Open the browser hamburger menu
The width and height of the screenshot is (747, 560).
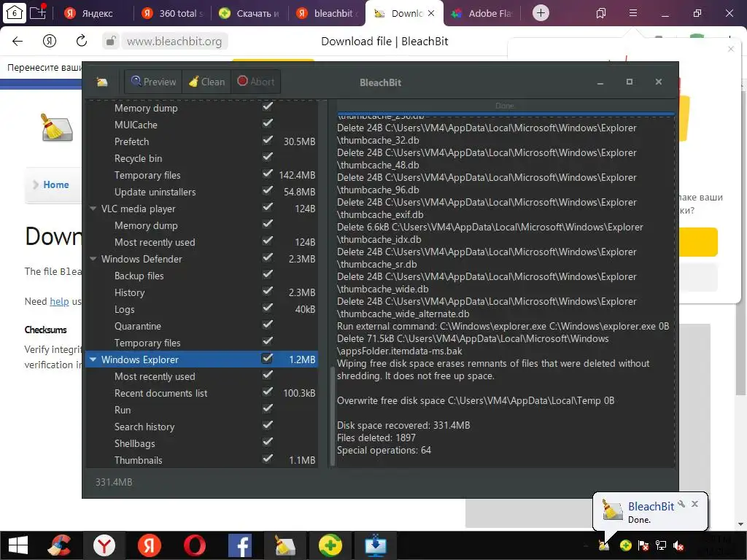click(x=633, y=13)
